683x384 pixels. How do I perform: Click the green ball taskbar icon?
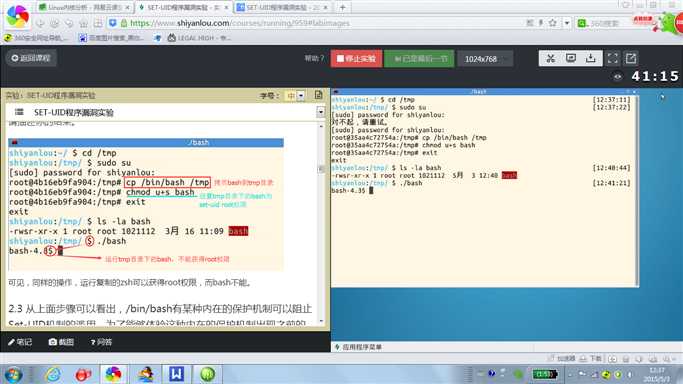coord(207,374)
